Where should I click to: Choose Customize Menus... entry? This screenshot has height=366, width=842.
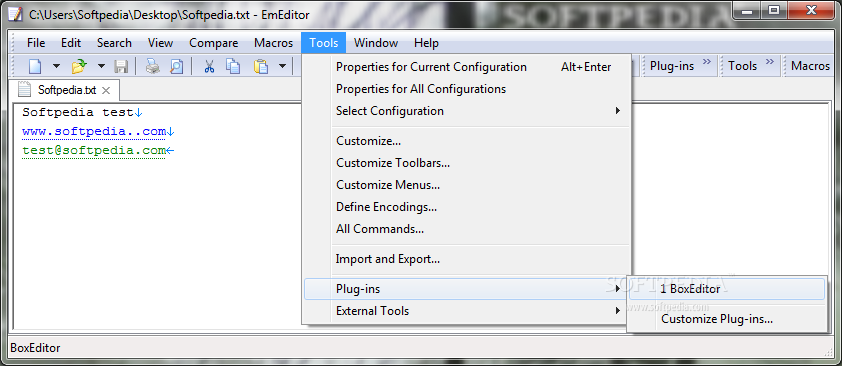click(467, 185)
